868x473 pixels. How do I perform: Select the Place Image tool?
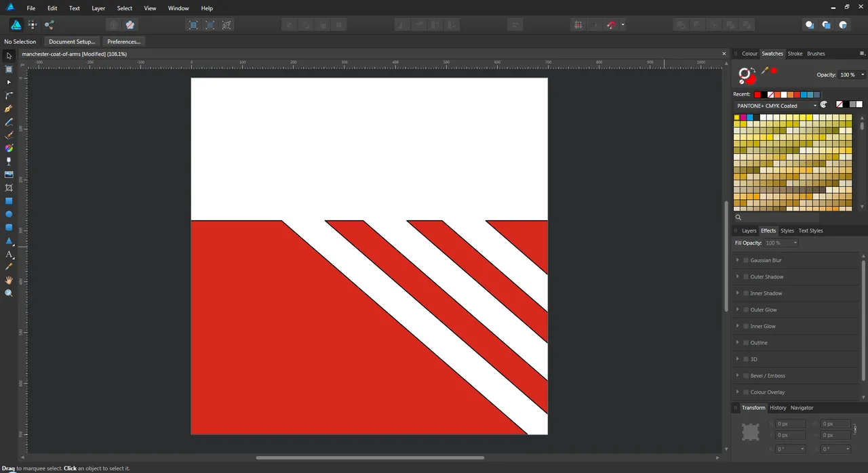tap(9, 174)
